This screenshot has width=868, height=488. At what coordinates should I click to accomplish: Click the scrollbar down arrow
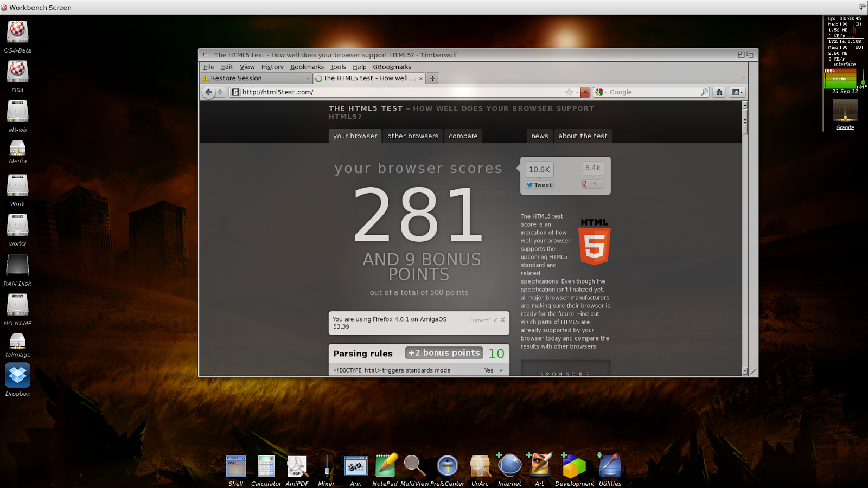pyautogui.click(x=745, y=372)
